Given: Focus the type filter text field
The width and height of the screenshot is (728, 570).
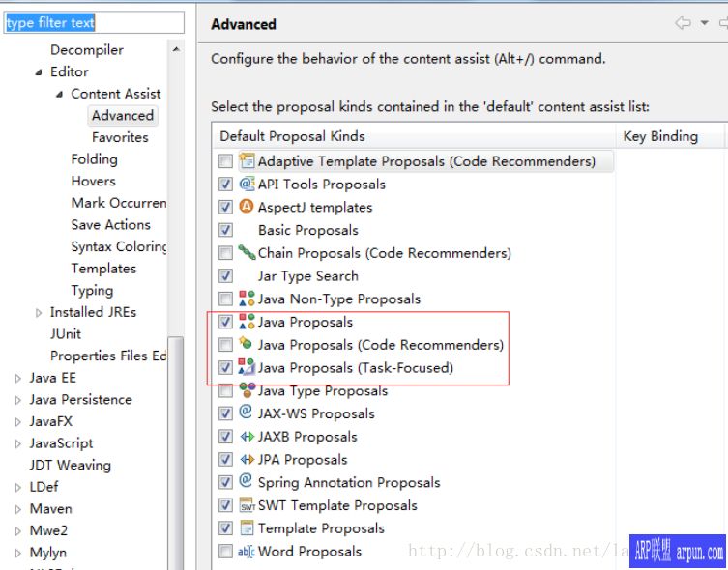Looking at the screenshot, I should (93, 22).
